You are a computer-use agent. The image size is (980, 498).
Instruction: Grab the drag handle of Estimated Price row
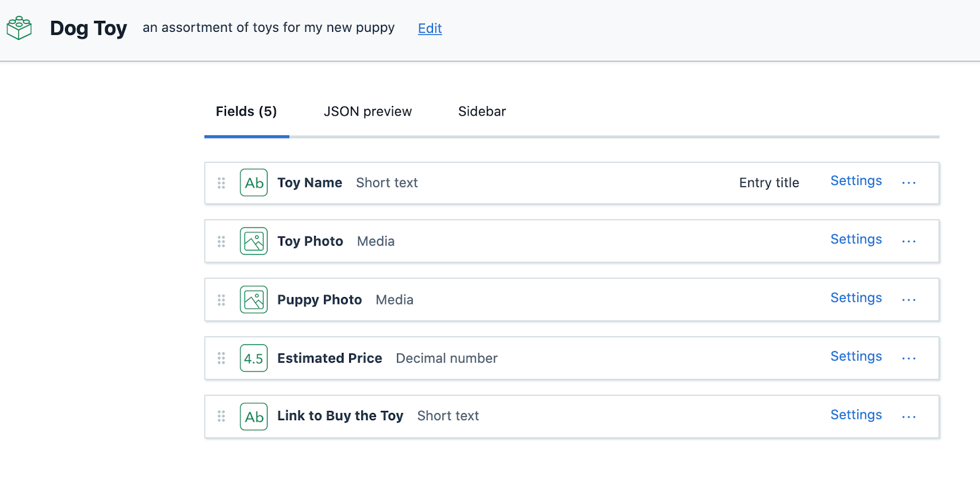[221, 358]
